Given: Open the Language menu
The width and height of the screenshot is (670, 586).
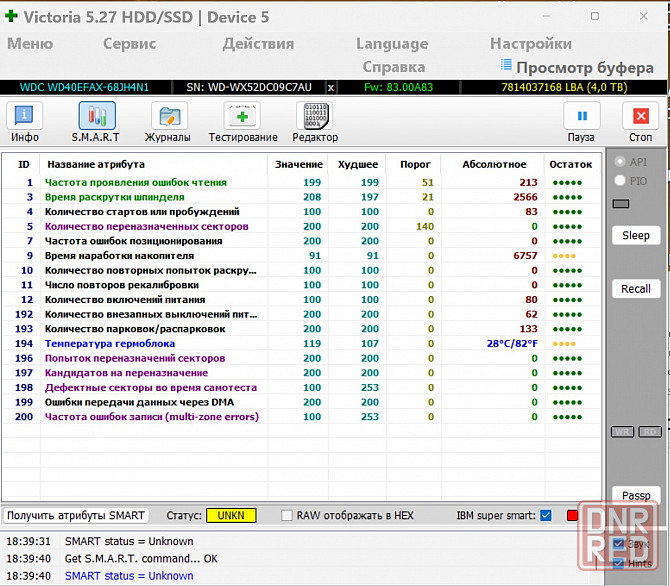Looking at the screenshot, I should (391, 43).
